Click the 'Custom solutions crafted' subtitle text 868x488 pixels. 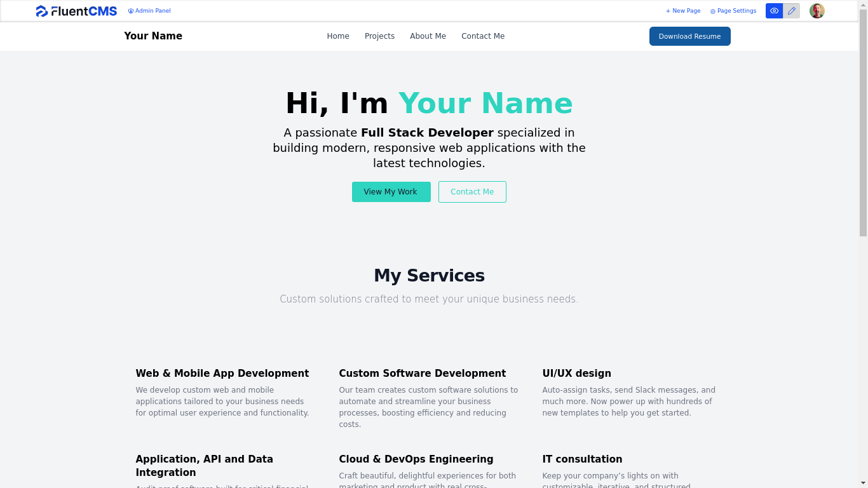point(429,299)
